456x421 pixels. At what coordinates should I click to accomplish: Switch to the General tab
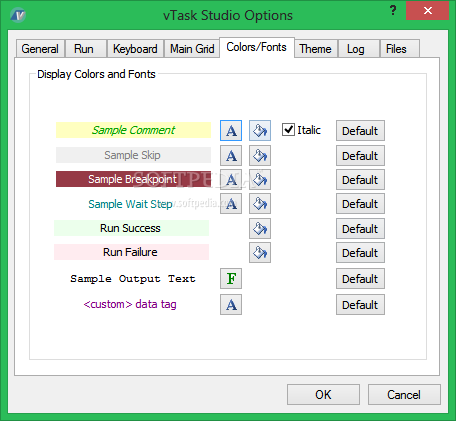point(40,49)
